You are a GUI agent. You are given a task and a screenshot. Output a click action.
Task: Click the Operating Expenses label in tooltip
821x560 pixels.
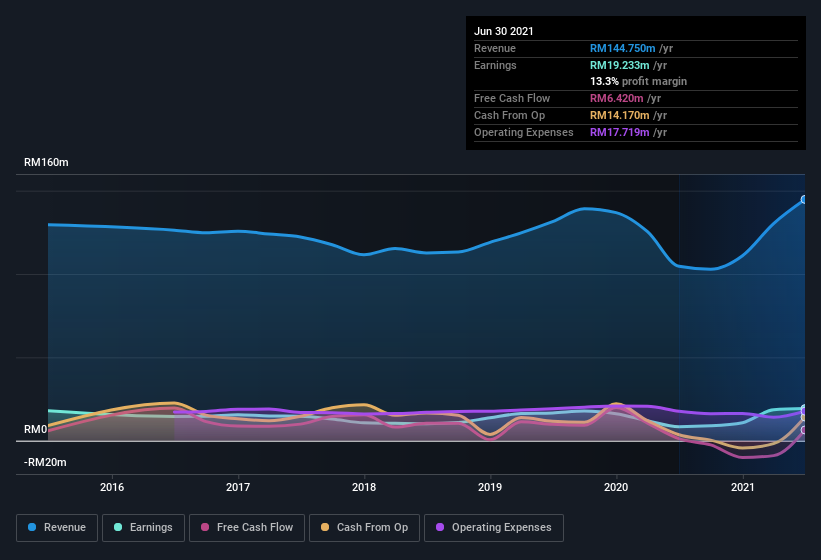click(524, 132)
